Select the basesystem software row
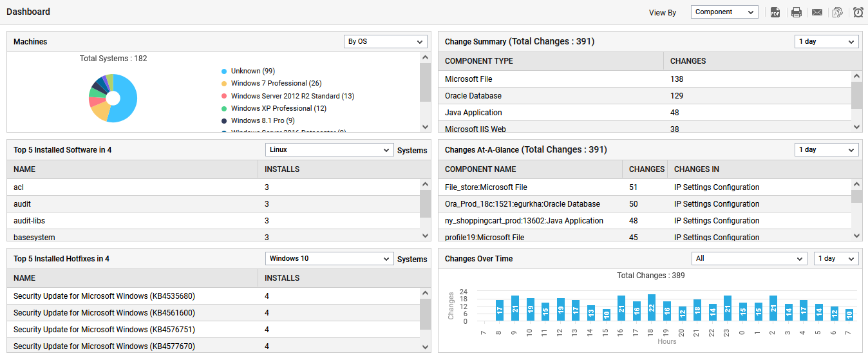The image size is (868, 358). point(213,236)
